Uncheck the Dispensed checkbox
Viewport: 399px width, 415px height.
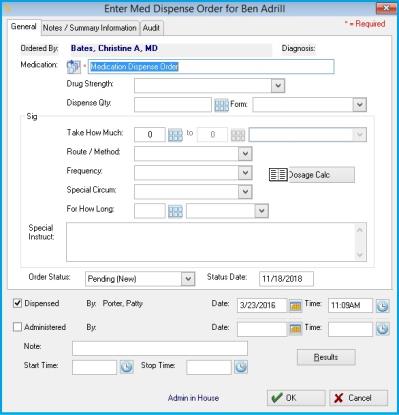click(17, 303)
